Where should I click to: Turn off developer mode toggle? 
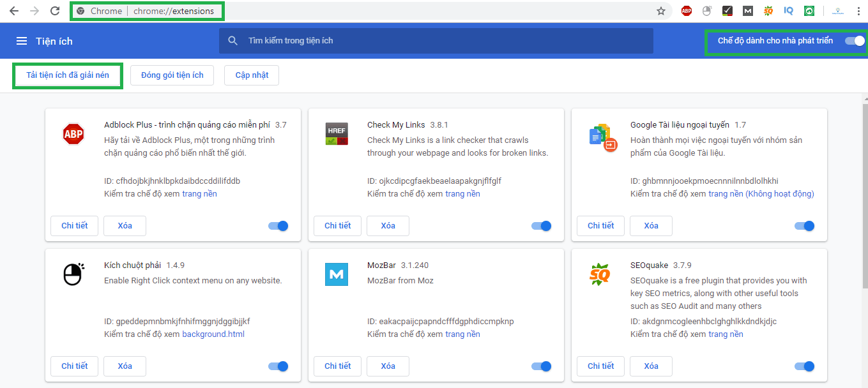click(854, 41)
